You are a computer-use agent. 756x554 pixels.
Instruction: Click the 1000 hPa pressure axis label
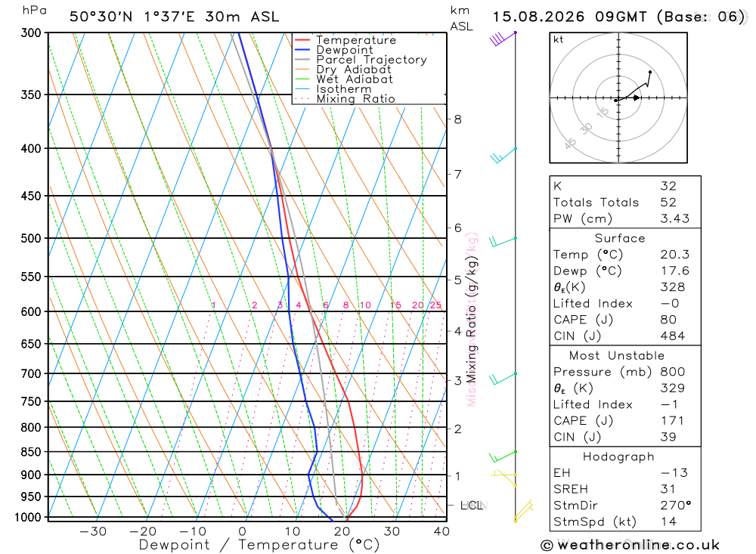[28, 518]
